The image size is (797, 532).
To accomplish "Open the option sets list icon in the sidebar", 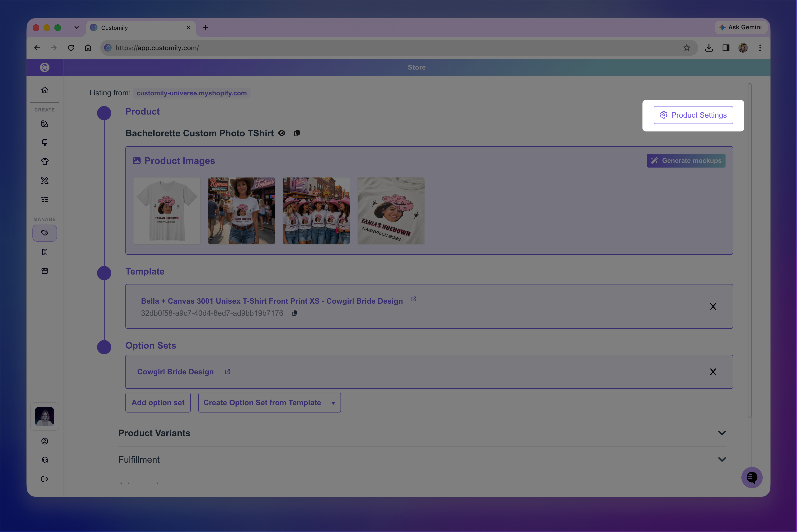I will tap(44, 199).
